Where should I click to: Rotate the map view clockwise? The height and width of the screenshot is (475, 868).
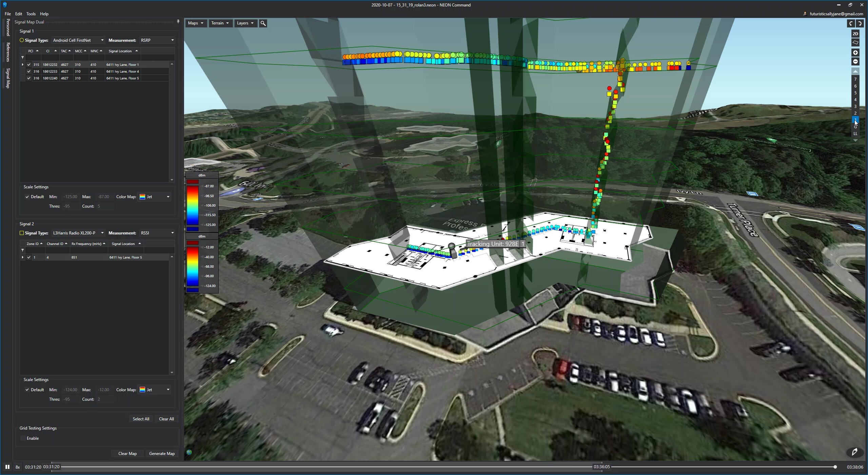860,23
